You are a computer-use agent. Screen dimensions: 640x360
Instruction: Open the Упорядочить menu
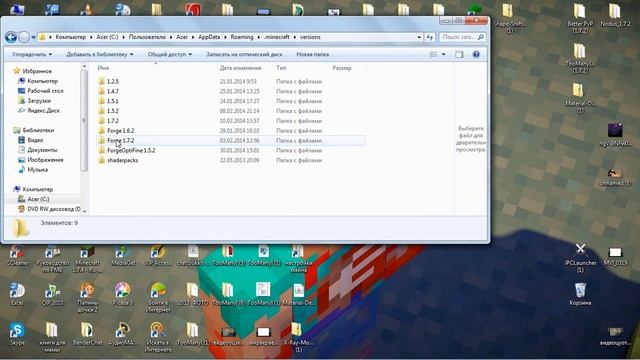[x=32, y=54]
